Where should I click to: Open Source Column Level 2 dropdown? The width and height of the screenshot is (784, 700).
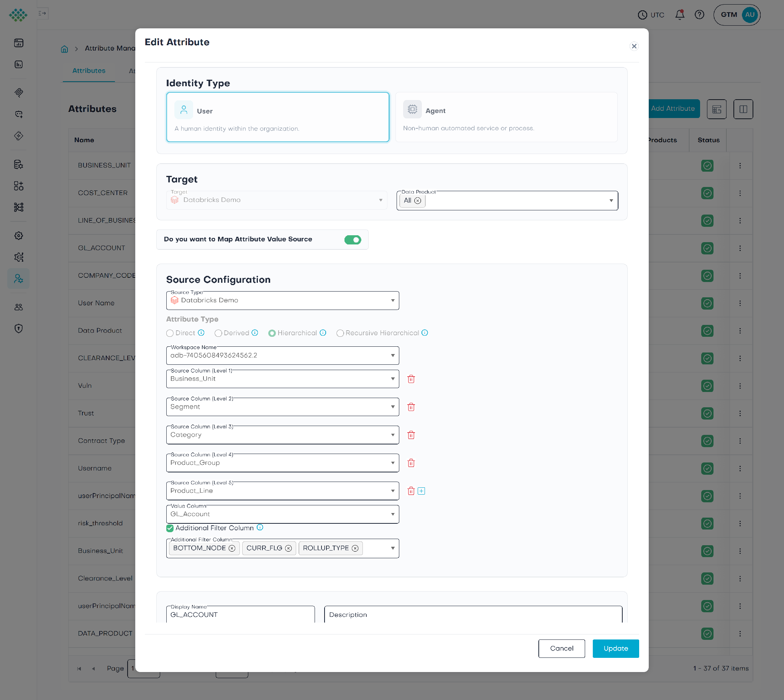click(x=282, y=407)
